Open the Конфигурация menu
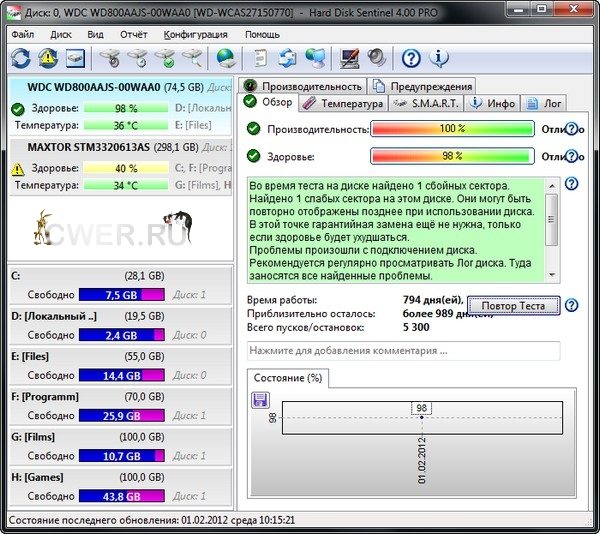The width and height of the screenshot is (600, 534). click(195, 33)
